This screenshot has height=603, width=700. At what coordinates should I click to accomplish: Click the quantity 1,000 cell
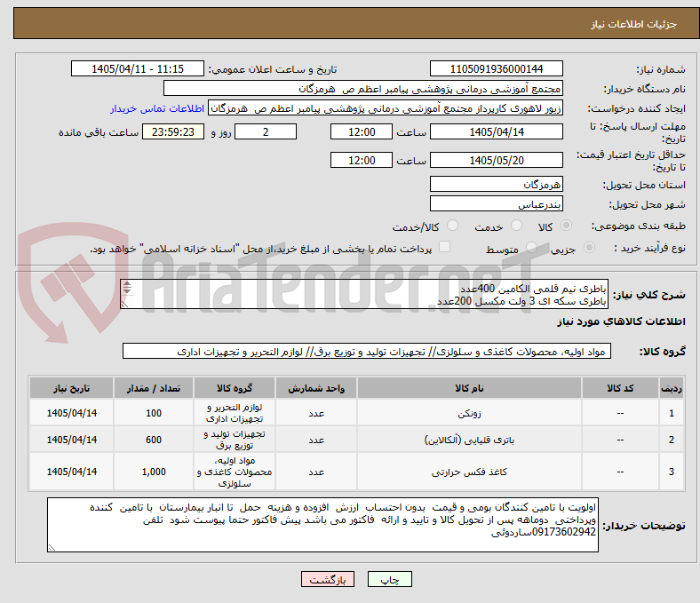pos(154,472)
